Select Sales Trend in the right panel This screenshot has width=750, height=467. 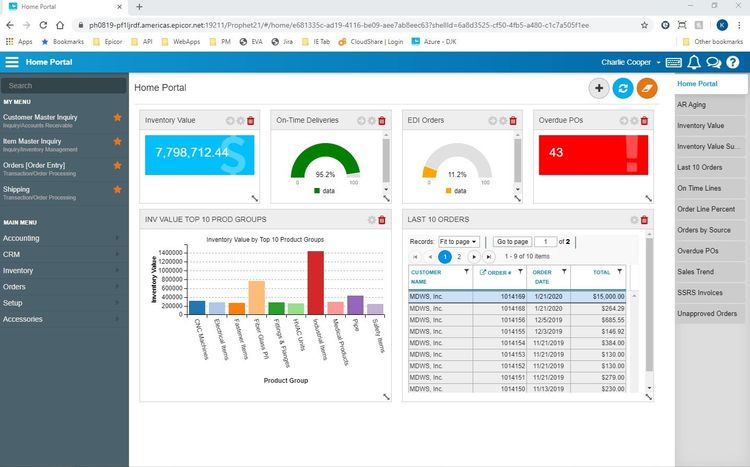pyautogui.click(x=710, y=272)
